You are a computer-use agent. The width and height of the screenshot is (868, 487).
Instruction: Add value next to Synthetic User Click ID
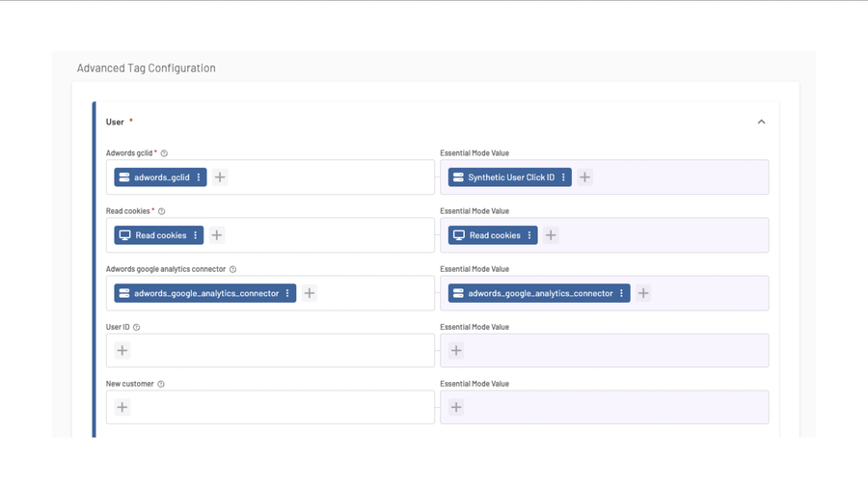pos(584,177)
